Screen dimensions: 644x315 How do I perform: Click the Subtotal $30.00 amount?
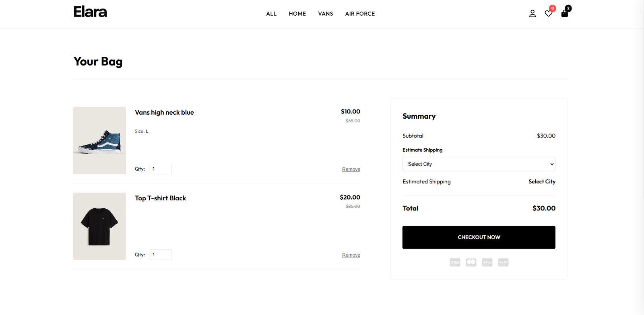546,136
